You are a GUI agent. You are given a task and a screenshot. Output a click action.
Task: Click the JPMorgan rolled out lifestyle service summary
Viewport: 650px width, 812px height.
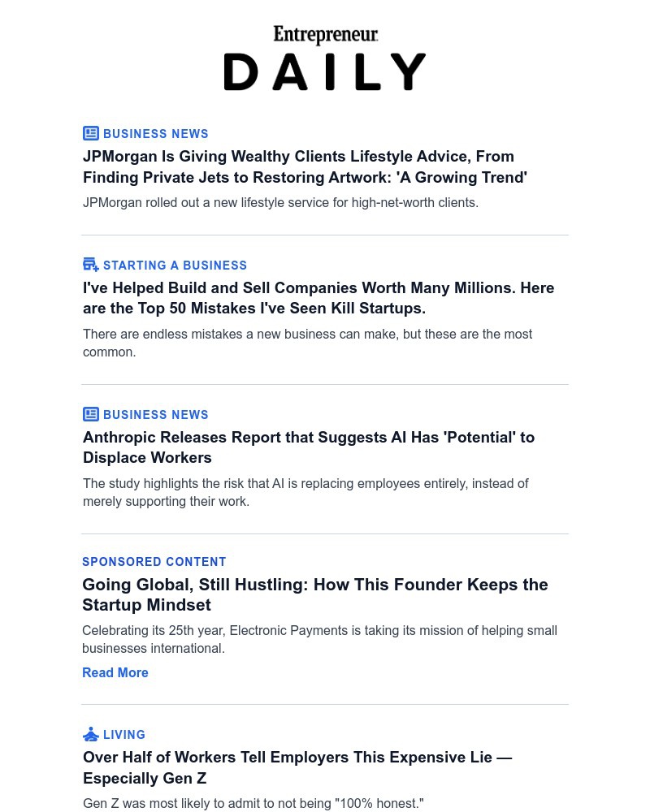(280, 202)
